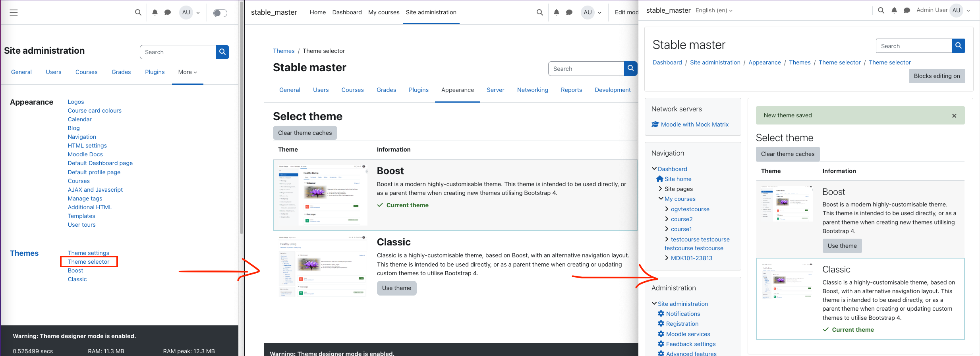The width and height of the screenshot is (980, 356).
Task: Click gear icon beside Feedback settings
Action: coord(661,344)
